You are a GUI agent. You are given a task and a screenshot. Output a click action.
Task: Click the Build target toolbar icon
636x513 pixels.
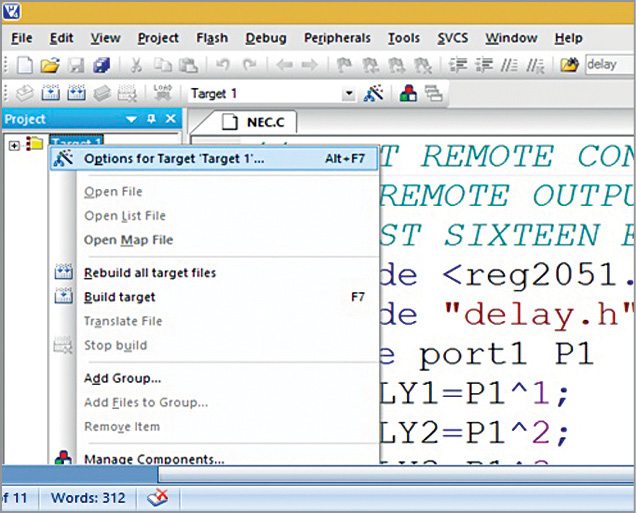pos(50,94)
